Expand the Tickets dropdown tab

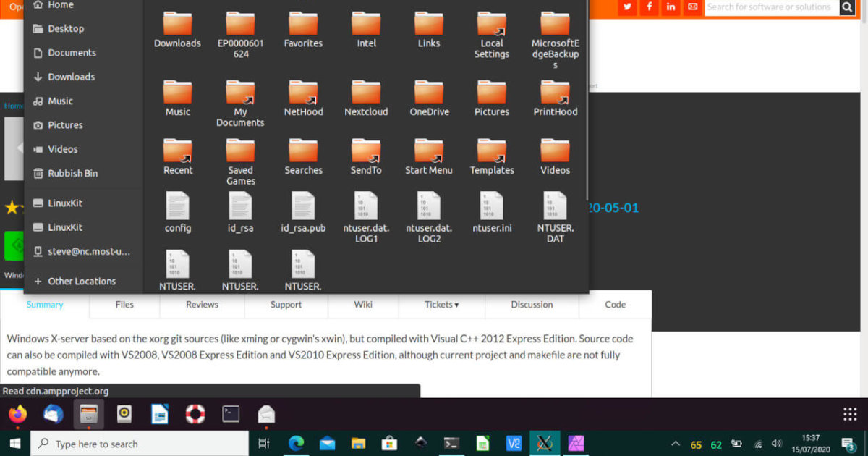441,305
